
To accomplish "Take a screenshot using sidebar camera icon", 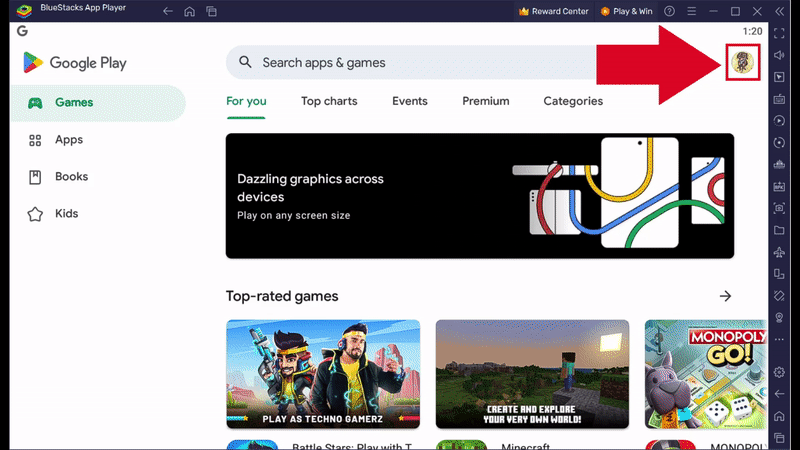I will coord(780,208).
